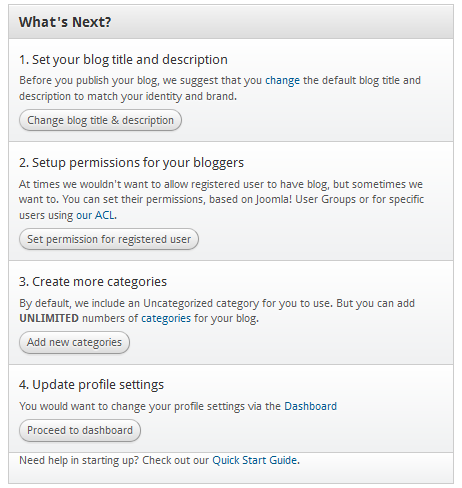Click the Change blog title & description button
The width and height of the screenshot is (462, 488).
(x=100, y=120)
